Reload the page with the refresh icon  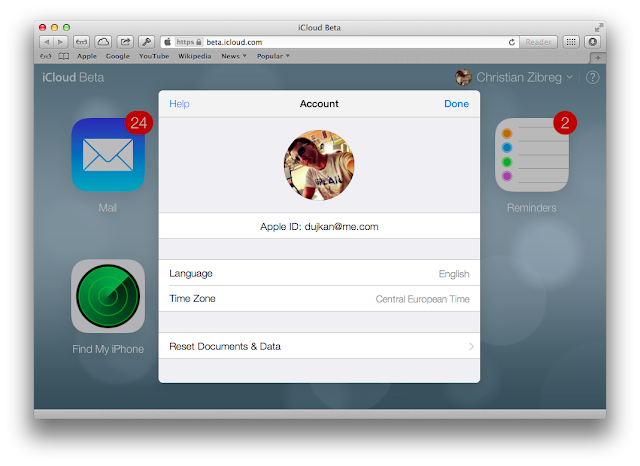pos(511,42)
